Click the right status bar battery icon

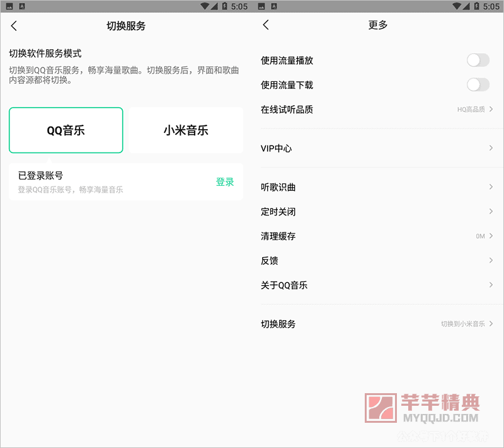pos(476,6)
